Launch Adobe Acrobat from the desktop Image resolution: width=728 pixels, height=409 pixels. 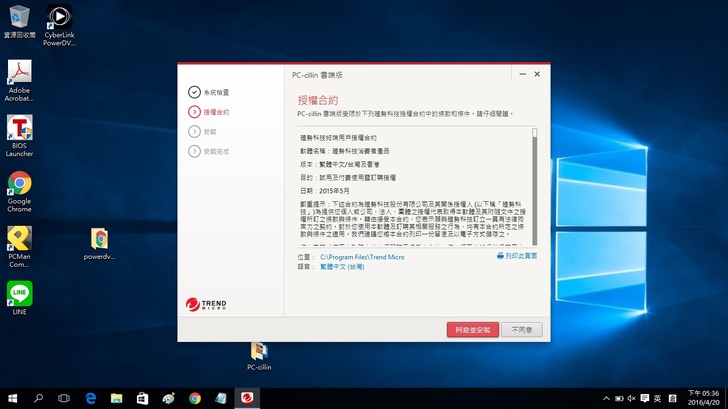coord(19,78)
